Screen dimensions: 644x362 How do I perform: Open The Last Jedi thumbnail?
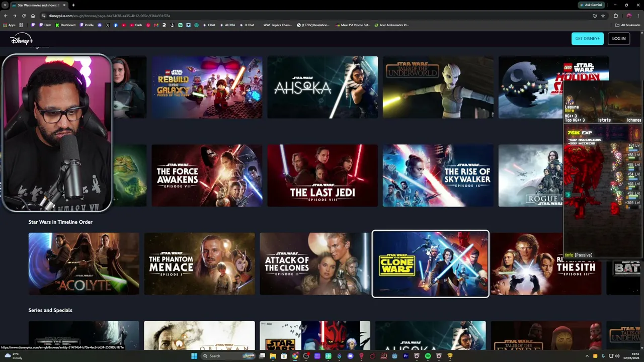(x=323, y=175)
